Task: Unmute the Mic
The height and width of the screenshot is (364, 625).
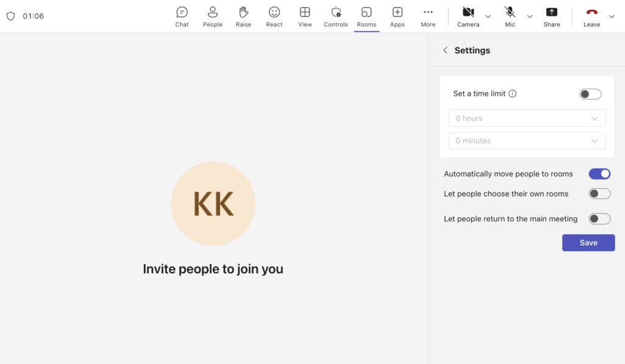Action: [510, 16]
